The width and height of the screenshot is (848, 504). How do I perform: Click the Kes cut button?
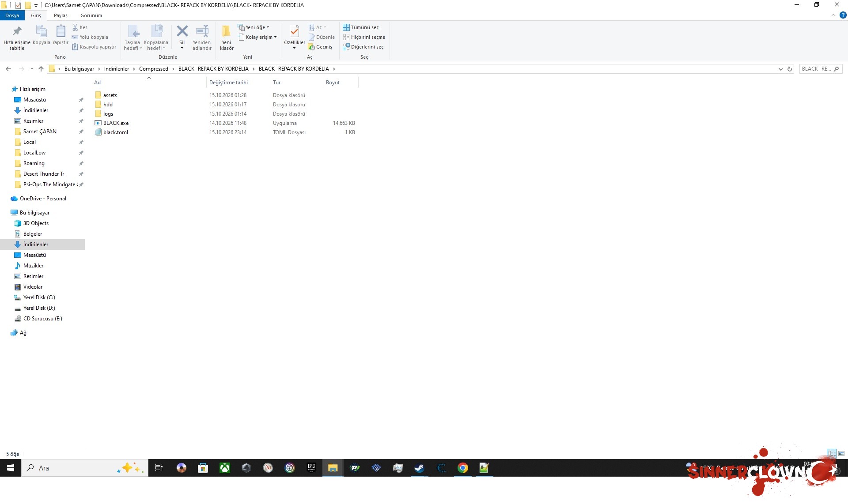click(x=80, y=27)
